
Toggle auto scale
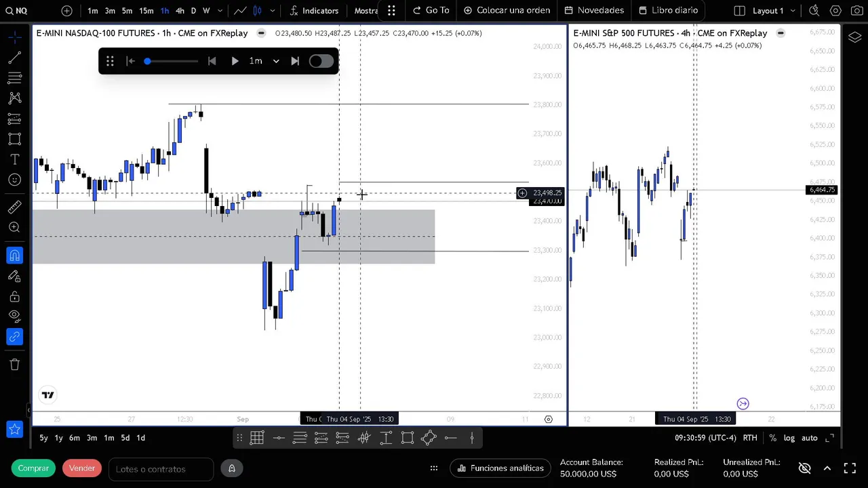pos(810,438)
